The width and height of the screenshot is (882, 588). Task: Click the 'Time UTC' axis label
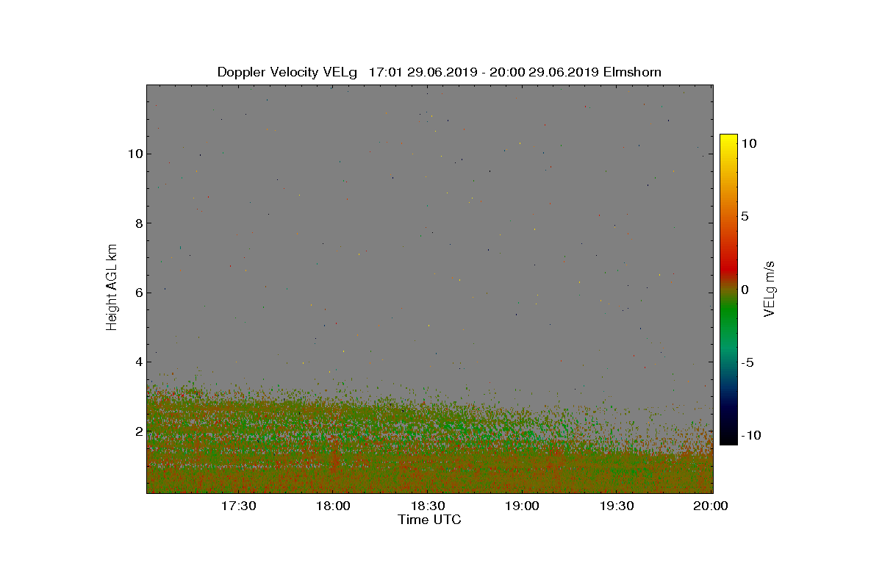[x=430, y=520]
